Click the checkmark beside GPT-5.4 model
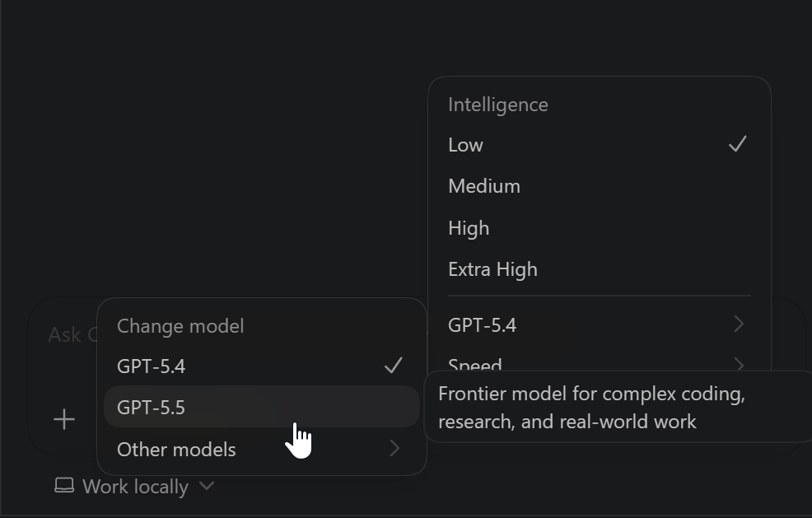812x518 pixels. pos(393,366)
